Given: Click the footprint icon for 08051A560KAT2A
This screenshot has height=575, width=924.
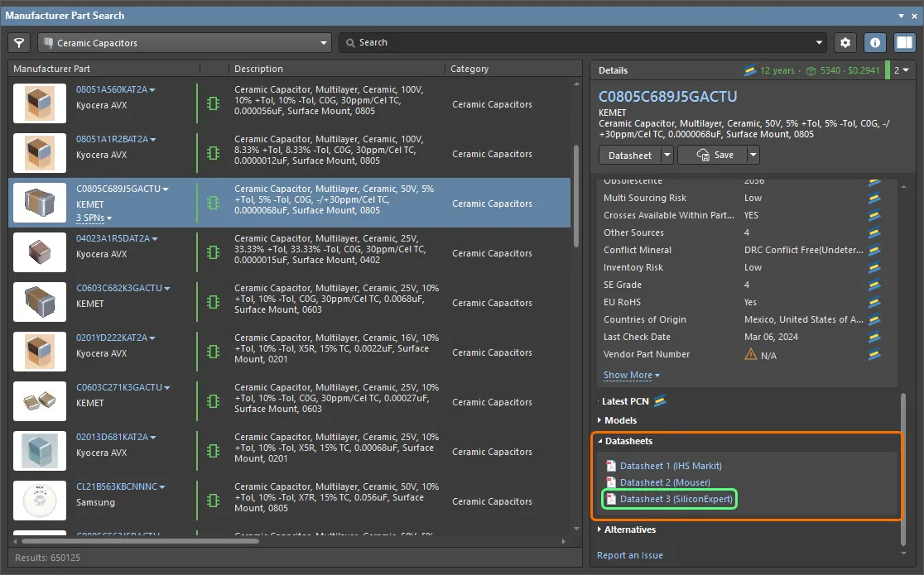Looking at the screenshot, I should pos(213,104).
